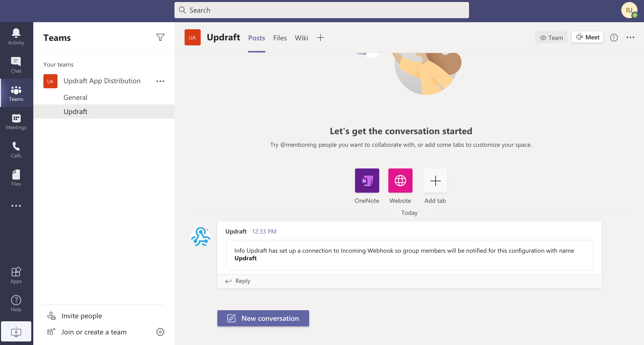Image resolution: width=644 pixels, height=345 pixels.
Task: Open the Calls section
Action: [16, 150]
